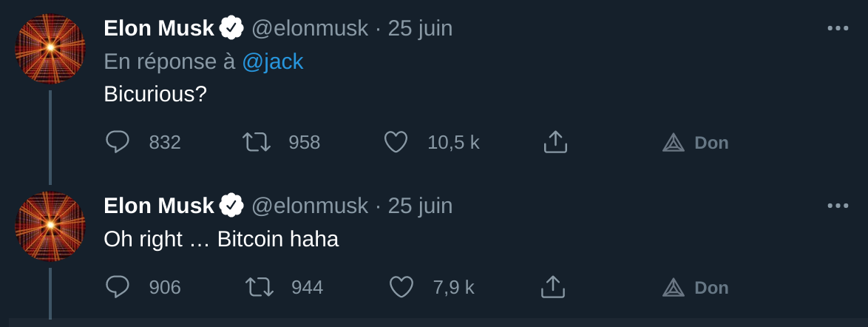Viewport: 868px width, 327px height.
Task: Click the Brave tip icon on the "Bitcoin haha" tweet
Action: (674, 288)
